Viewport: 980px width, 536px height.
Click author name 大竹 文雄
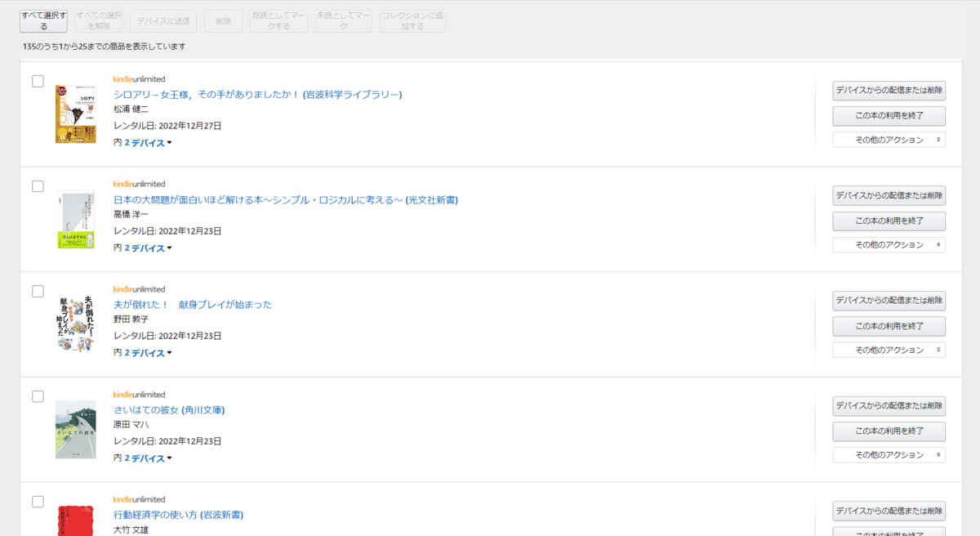click(131, 529)
